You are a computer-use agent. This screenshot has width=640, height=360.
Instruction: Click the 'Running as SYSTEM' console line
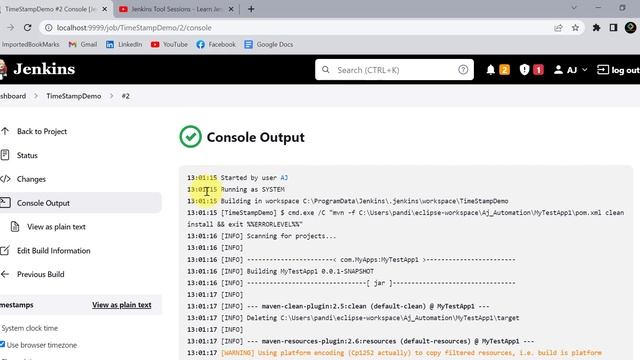coord(253,189)
